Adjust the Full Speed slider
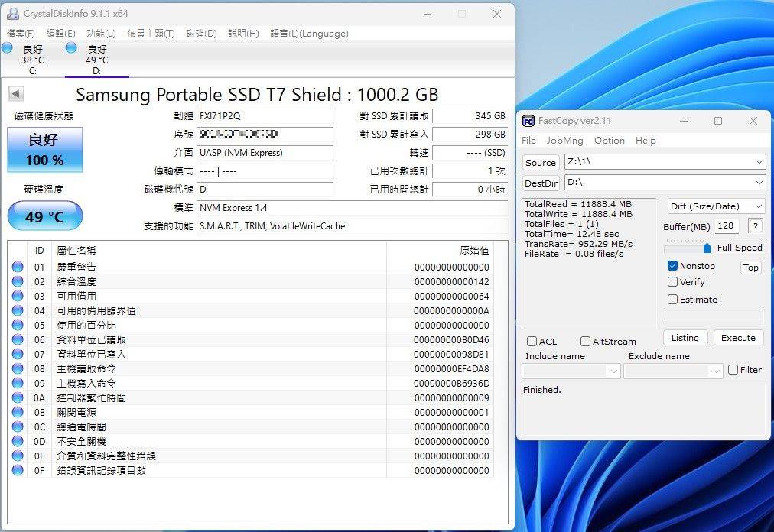 707,248
